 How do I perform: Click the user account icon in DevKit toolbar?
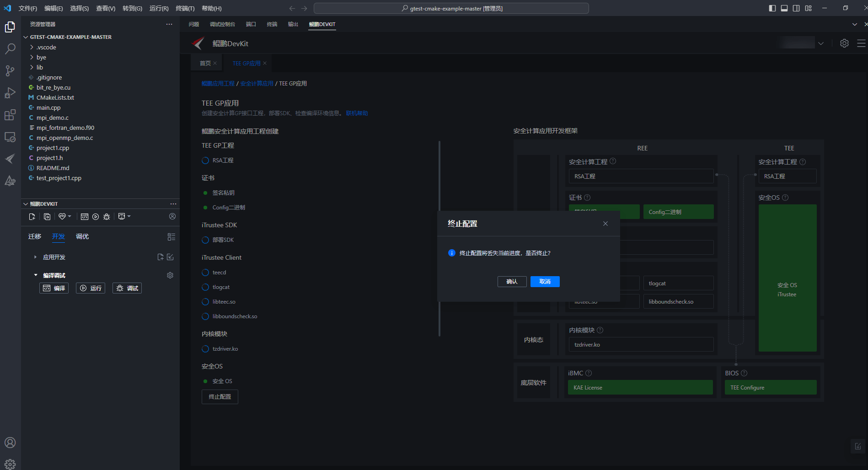click(x=172, y=216)
